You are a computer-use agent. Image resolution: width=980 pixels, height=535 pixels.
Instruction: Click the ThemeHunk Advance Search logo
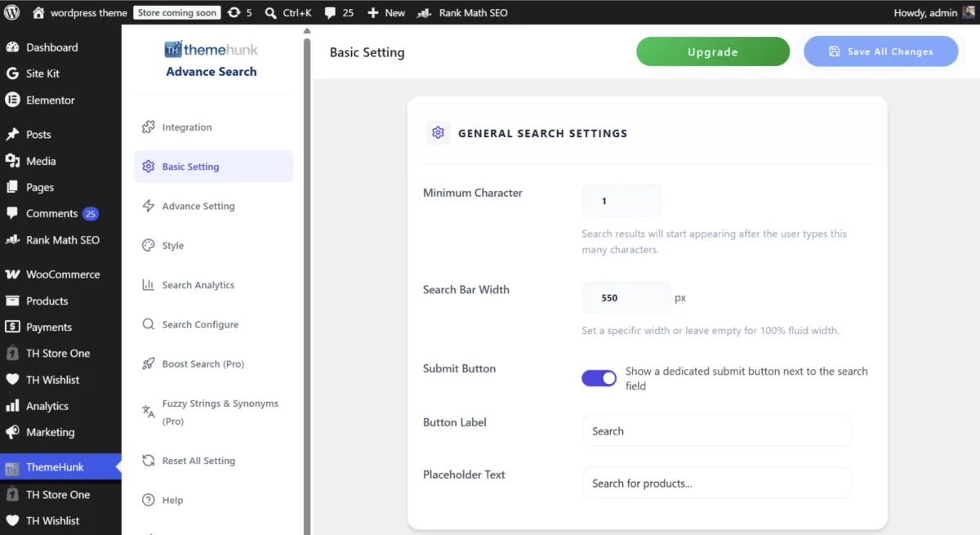tap(212, 60)
